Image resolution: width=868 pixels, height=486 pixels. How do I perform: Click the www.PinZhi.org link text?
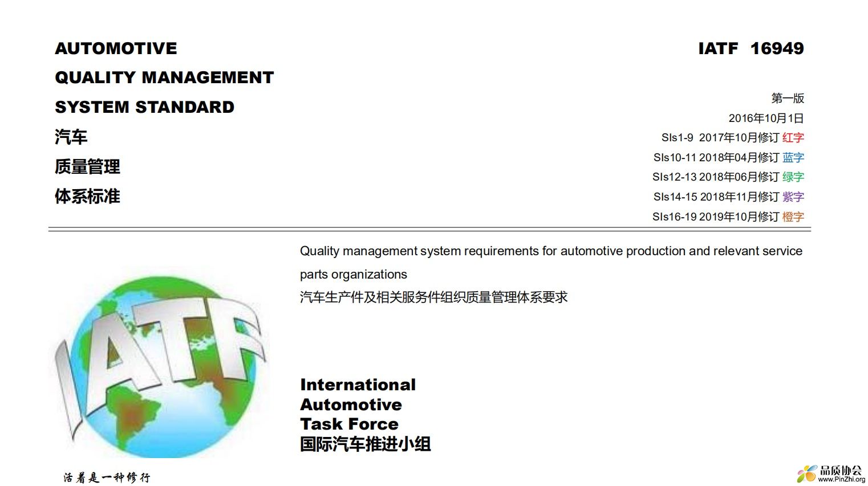(841, 480)
